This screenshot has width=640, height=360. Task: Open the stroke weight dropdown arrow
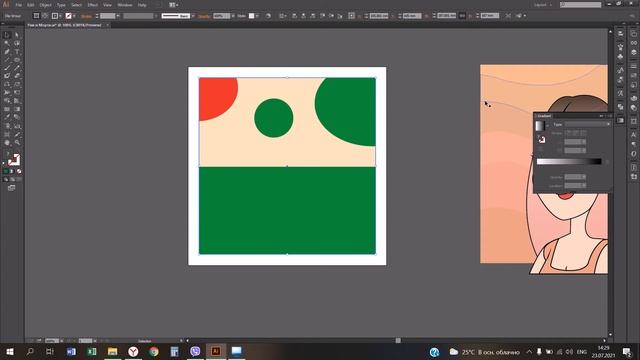pyautogui.click(x=118, y=16)
